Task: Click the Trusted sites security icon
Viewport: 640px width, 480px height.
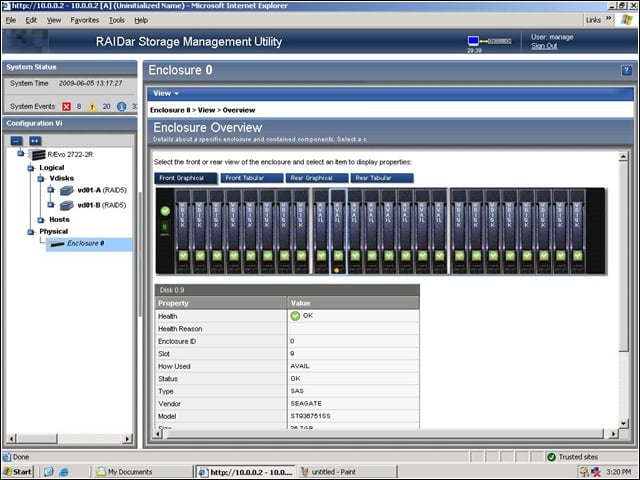Action: pyautogui.click(x=551, y=457)
